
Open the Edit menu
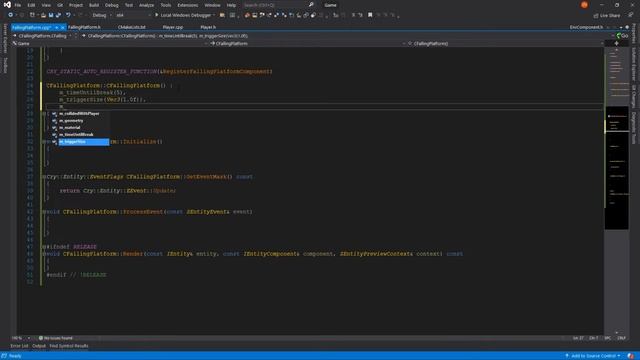click(31, 5)
